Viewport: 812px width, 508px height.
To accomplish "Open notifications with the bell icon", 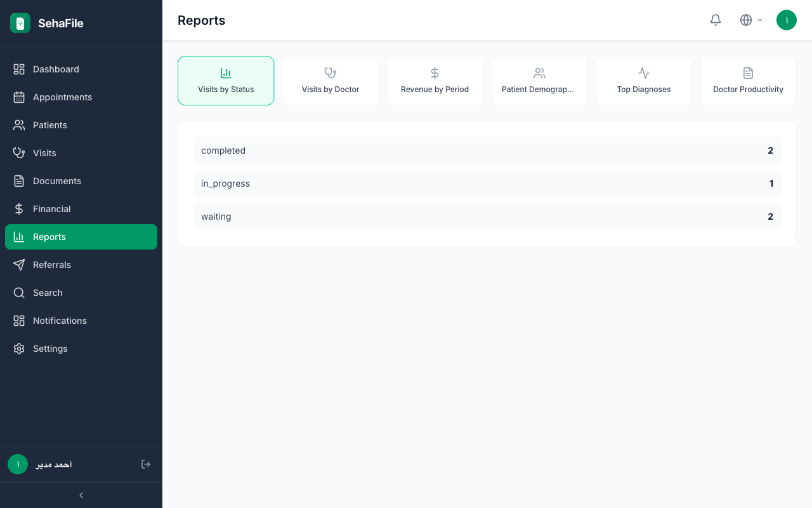I will pyautogui.click(x=716, y=20).
